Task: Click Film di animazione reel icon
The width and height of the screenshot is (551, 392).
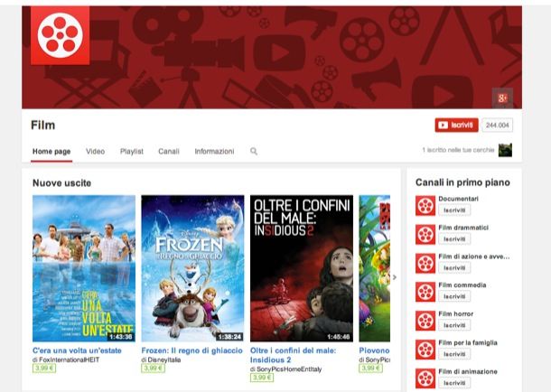Action: click(x=425, y=378)
